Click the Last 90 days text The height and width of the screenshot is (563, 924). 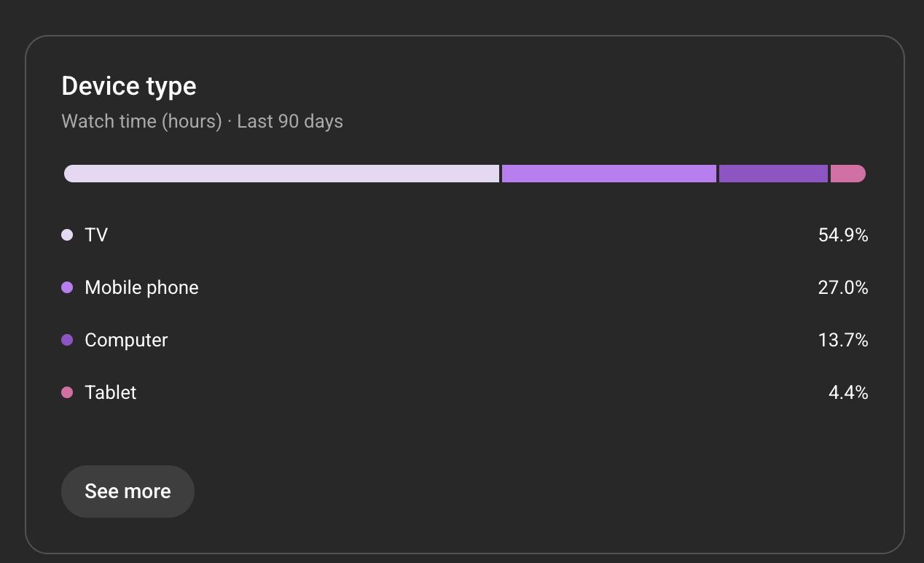click(x=290, y=121)
